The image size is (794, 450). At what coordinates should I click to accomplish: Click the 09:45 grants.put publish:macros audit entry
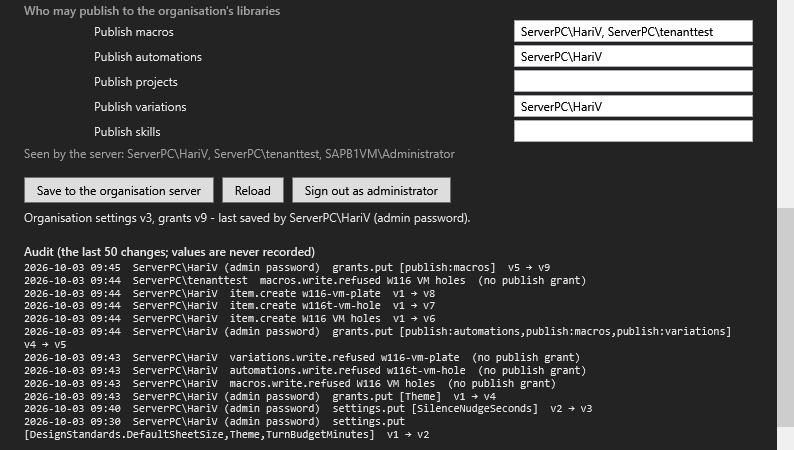(287, 267)
